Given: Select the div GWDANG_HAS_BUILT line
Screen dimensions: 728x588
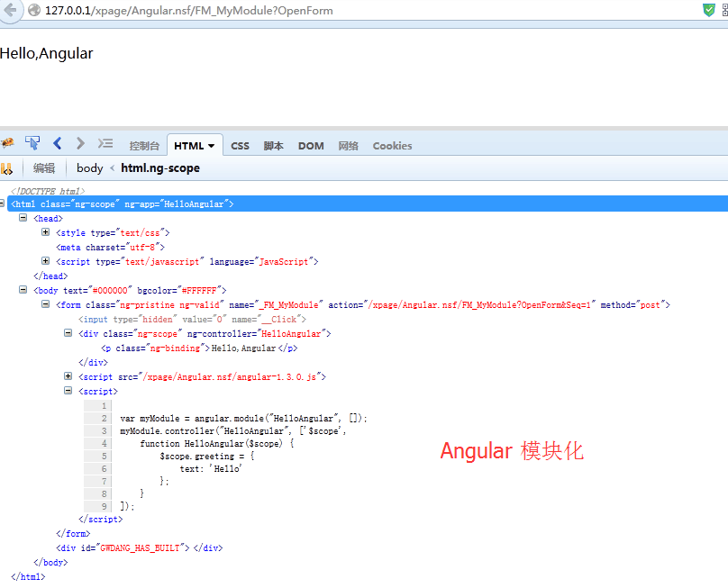Looking at the screenshot, I should (x=140, y=548).
